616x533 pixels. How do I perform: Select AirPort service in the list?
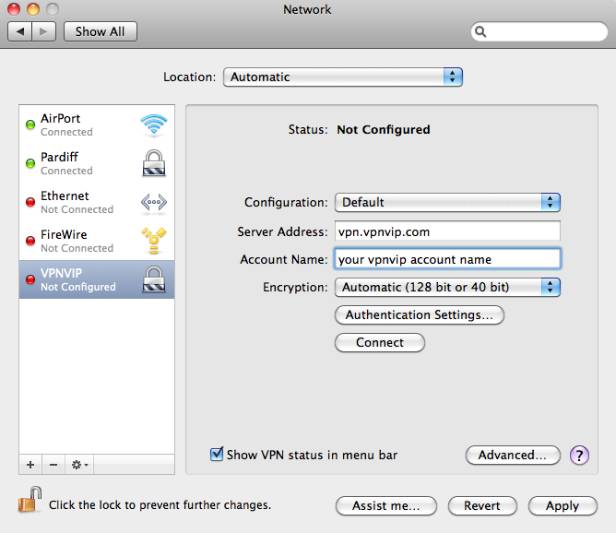pyautogui.click(x=97, y=125)
